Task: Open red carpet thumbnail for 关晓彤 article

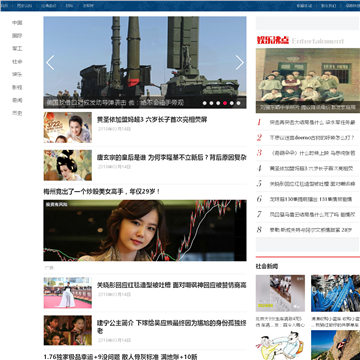Action: pyautogui.click(x=68, y=293)
